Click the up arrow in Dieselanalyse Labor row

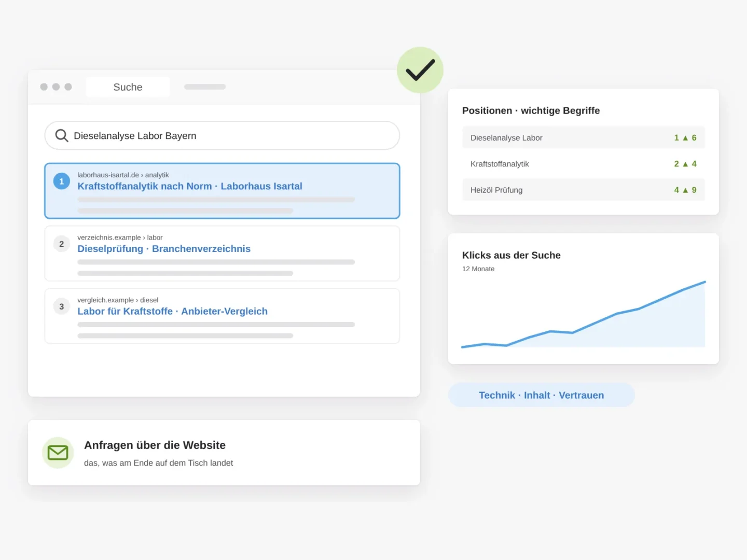pyautogui.click(x=685, y=138)
